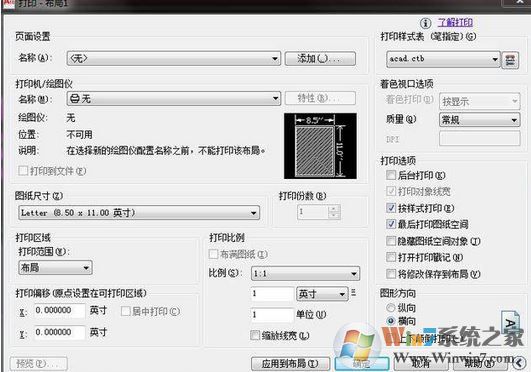Click the 帮助 button
The height and width of the screenshot is (372, 531).
pos(479,364)
